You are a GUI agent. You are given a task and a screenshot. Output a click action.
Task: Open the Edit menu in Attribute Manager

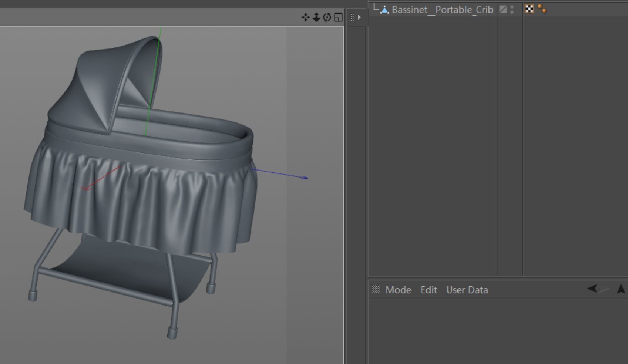(x=429, y=290)
